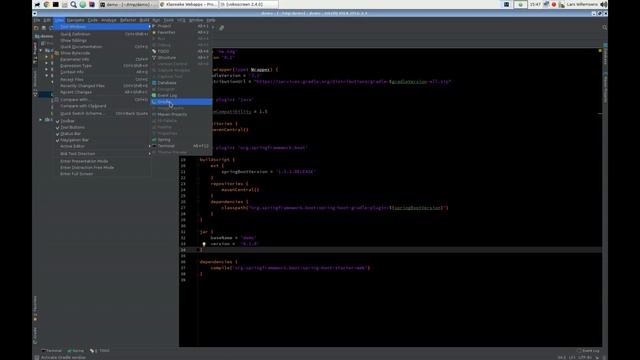Choose Compare With in View menu
The image size is (640, 360).
[x=102, y=100]
